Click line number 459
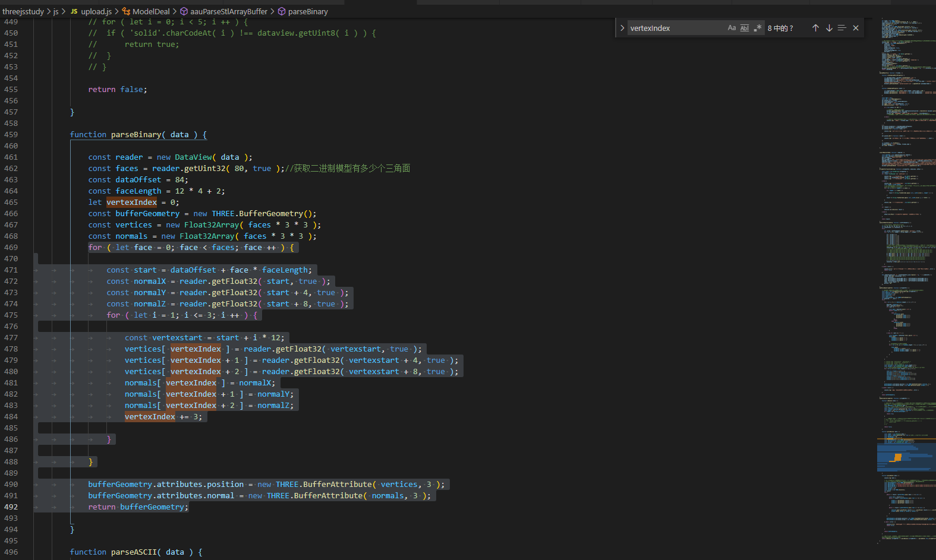 11,134
